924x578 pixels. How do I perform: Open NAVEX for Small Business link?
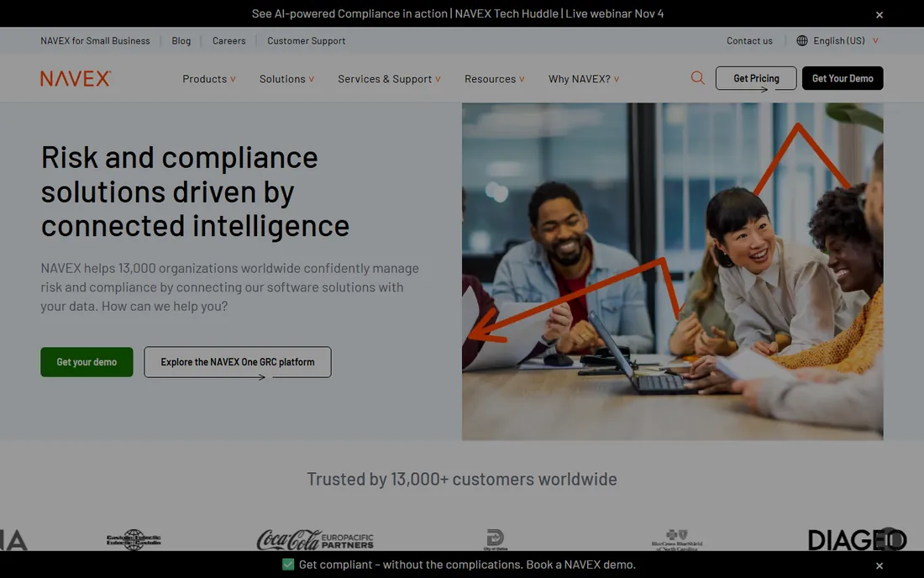(95, 40)
